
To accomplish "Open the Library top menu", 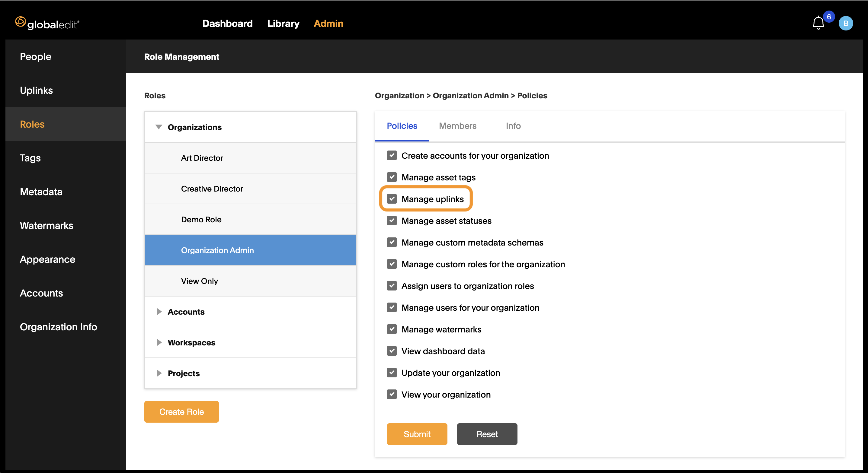I will coord(283,23).
